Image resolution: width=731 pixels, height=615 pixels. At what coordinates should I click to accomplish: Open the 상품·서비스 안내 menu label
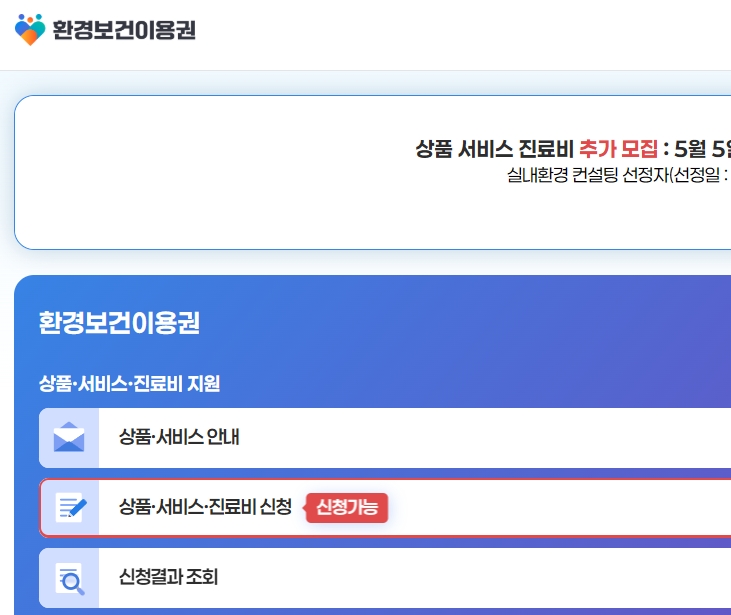[x=179, y=437]
